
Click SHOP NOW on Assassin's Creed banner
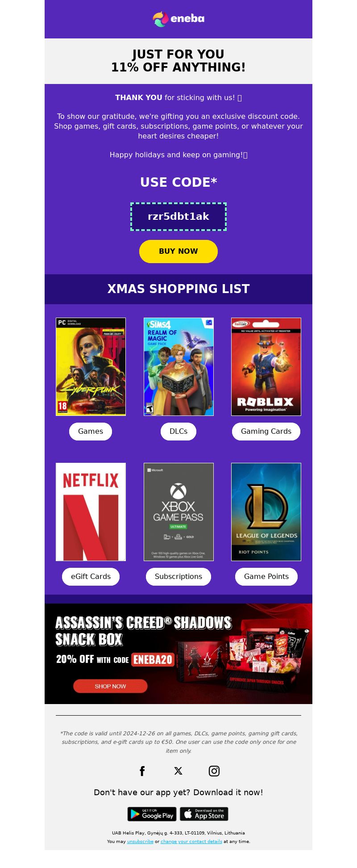click(x=110, y=686)
